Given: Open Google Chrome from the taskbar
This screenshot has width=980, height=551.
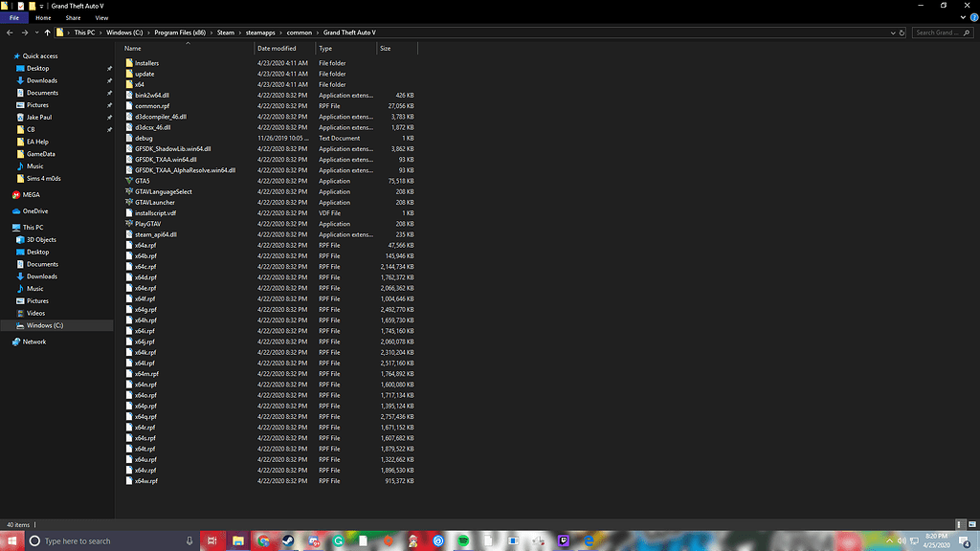Looking at the screenshot, I should 262,540.
